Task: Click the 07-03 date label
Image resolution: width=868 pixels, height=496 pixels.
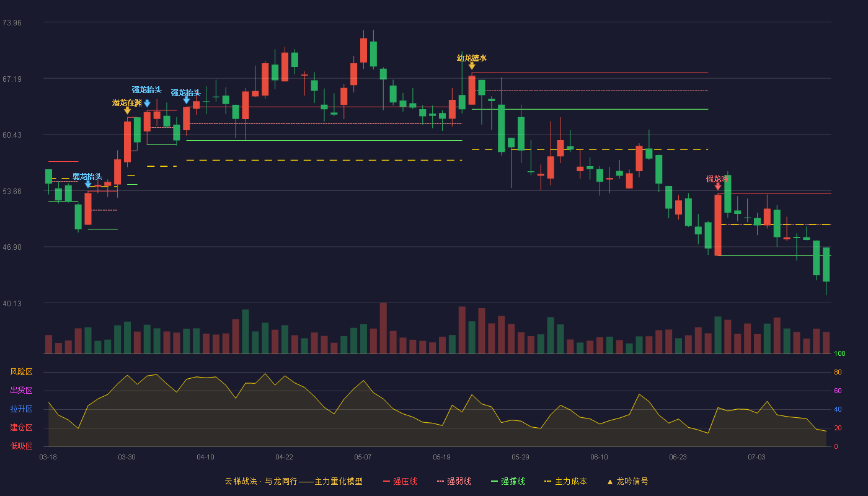Action: coord(756,457)
